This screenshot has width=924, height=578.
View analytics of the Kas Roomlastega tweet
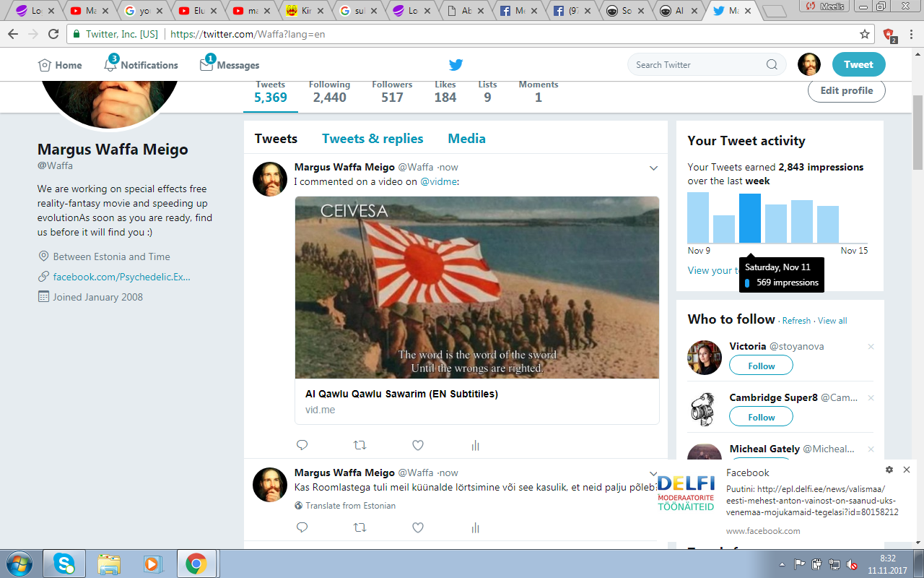point(475,528)
